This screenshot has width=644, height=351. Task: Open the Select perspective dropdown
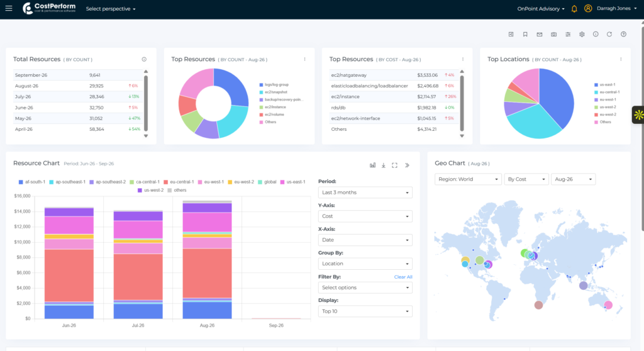(111, 9)
